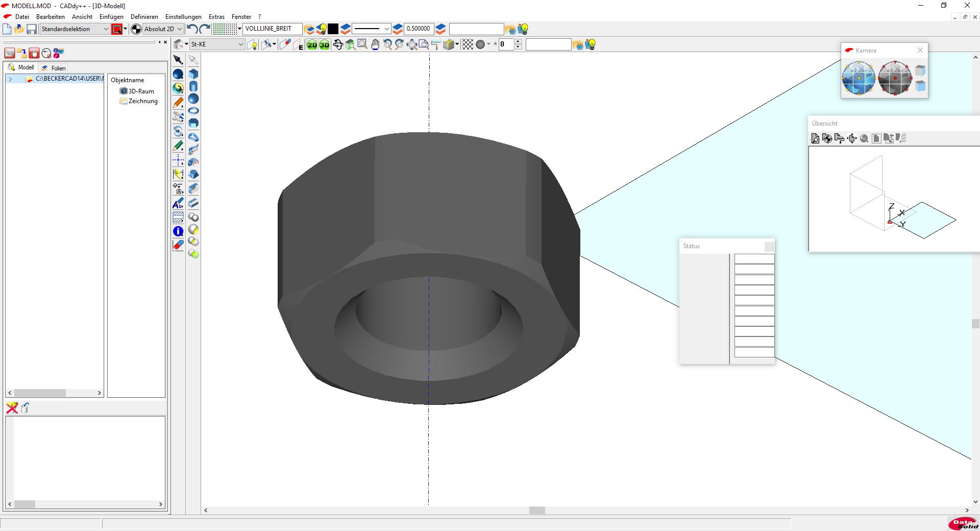Increase the stepper value next to 0
980x531 pixels.
pyautogui.click(x=518, y=42)
